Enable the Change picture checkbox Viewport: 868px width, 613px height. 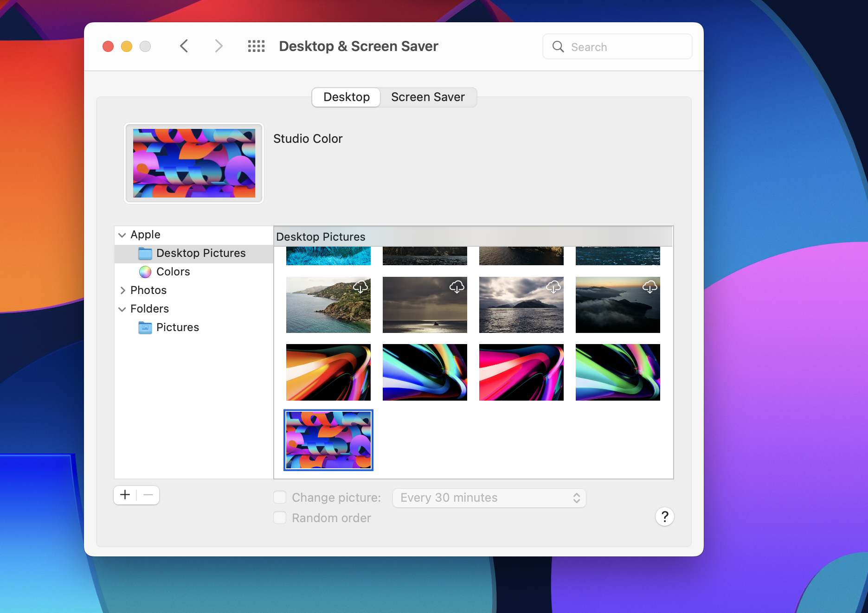[280, 497]
